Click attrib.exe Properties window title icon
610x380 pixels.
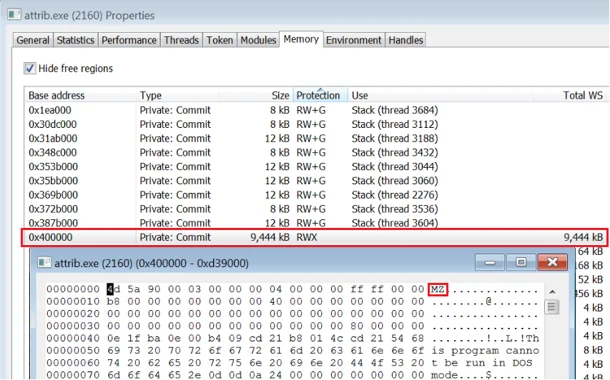pos(14,15)
